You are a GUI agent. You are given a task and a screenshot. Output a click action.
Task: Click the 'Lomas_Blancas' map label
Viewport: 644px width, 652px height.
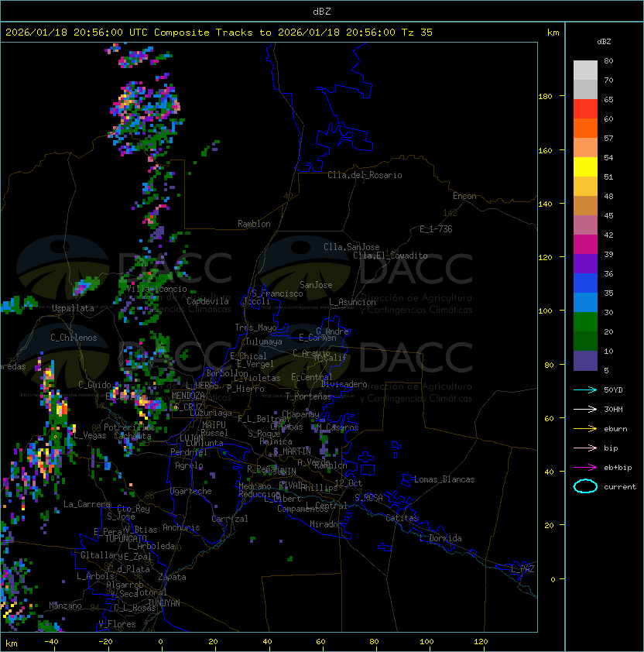444,479
